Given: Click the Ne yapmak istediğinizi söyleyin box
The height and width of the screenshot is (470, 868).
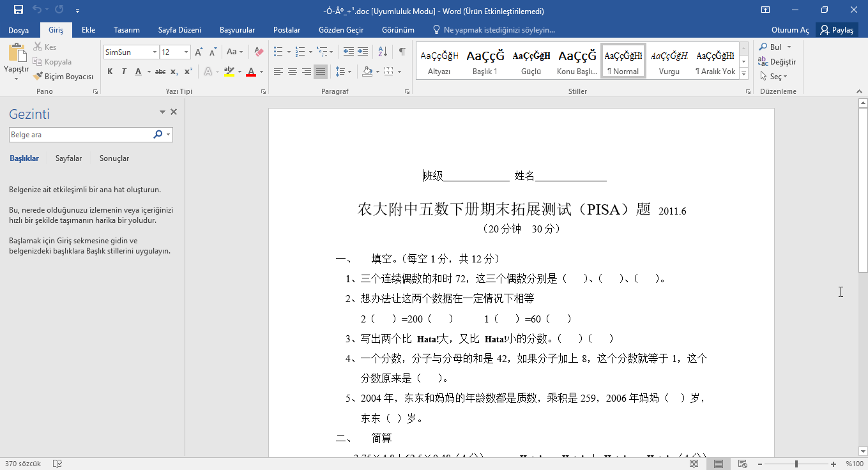Looking at the screenshot, I should 494,30.
